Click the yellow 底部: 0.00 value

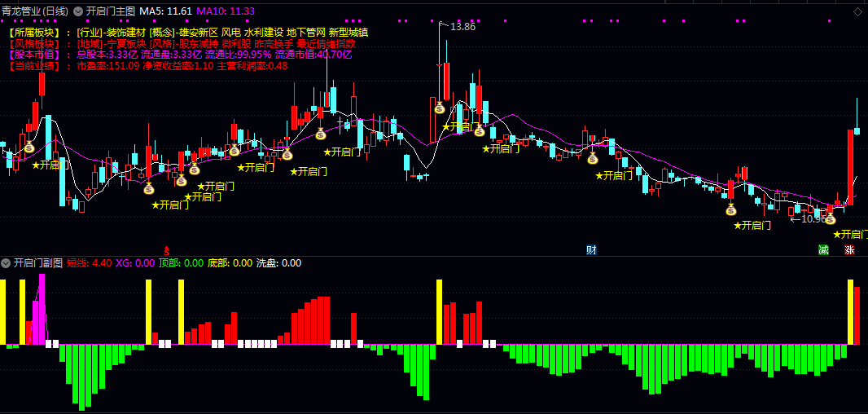[x=230, y=262]
